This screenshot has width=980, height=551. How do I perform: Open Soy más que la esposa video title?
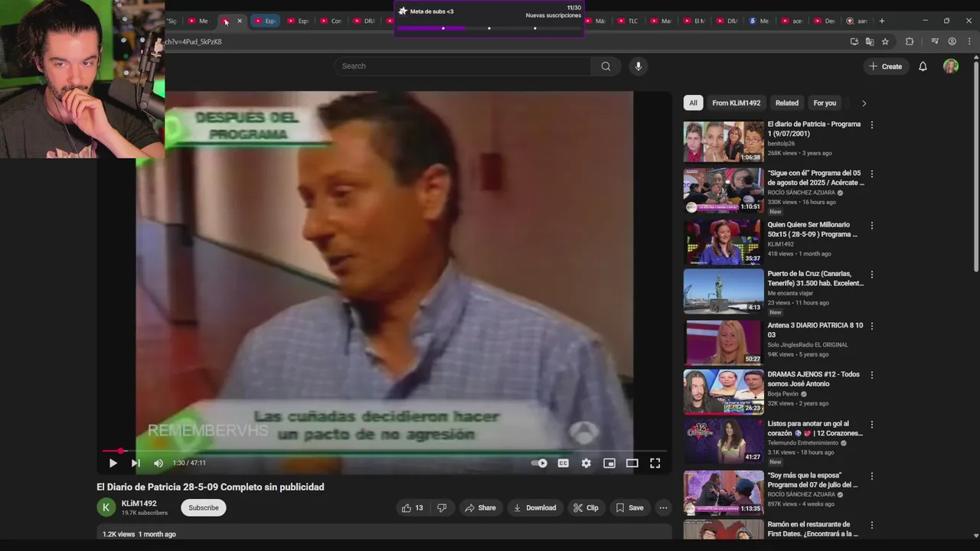click(813, 480)
